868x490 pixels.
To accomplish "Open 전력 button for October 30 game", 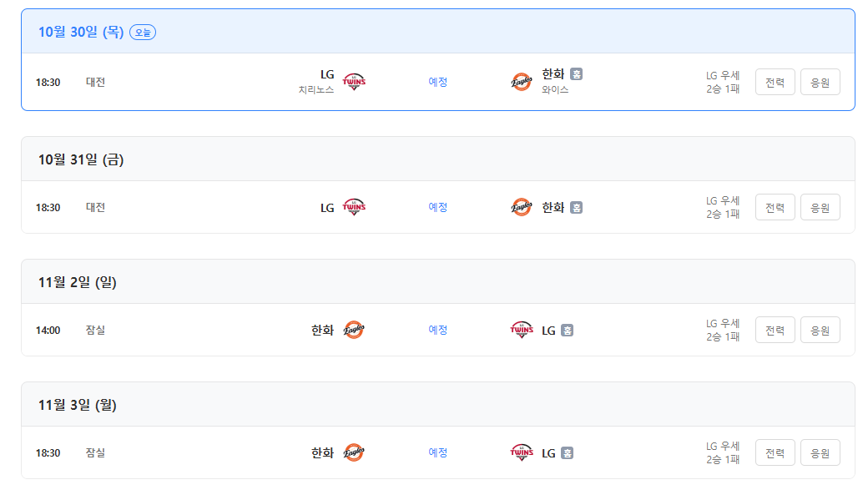I will [775, 82].
